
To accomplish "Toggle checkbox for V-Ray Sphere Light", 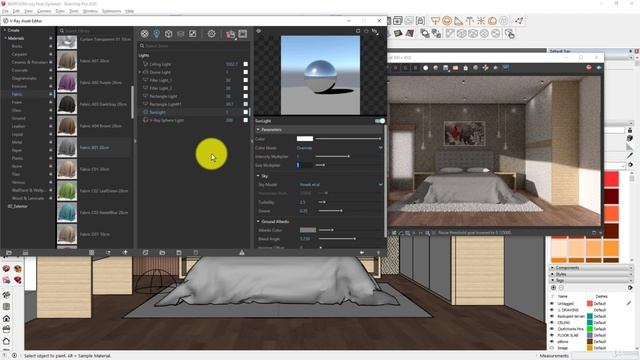I will click(245, 120).
